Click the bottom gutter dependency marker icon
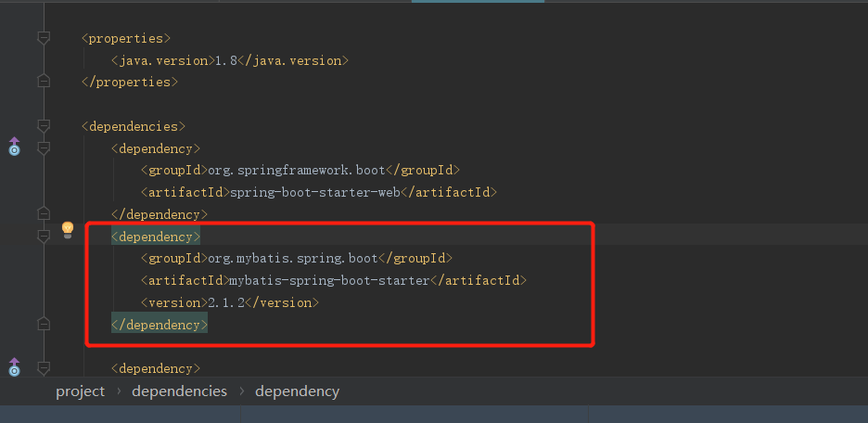The height and width of the screenshot is (423, 868). point(15,367)
